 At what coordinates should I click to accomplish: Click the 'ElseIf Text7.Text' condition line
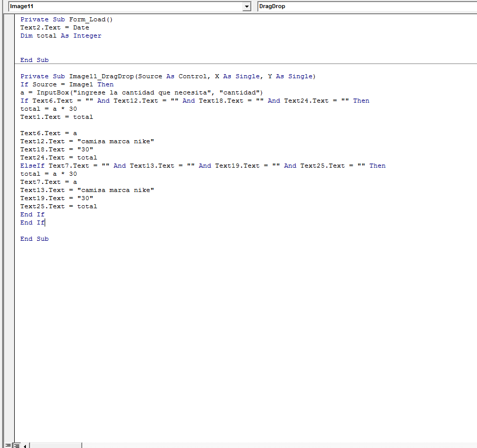coord(203,166)
